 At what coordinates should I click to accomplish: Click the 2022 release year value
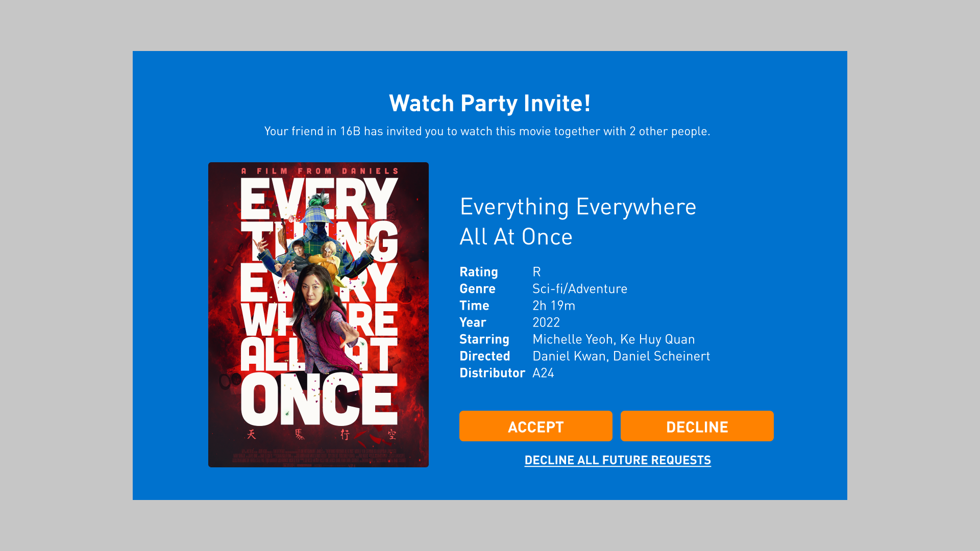click(546, 322)
